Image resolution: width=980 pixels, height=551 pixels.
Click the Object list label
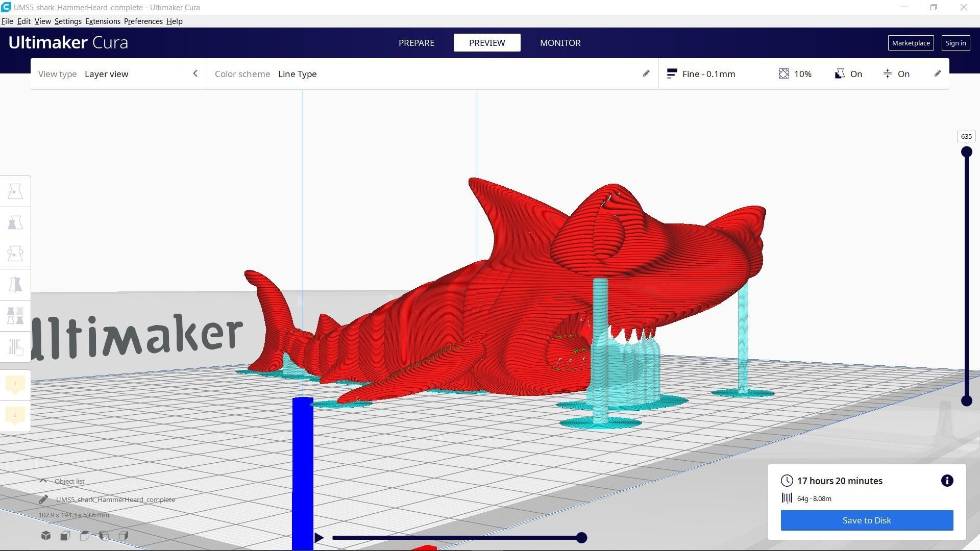coord(69,481)
